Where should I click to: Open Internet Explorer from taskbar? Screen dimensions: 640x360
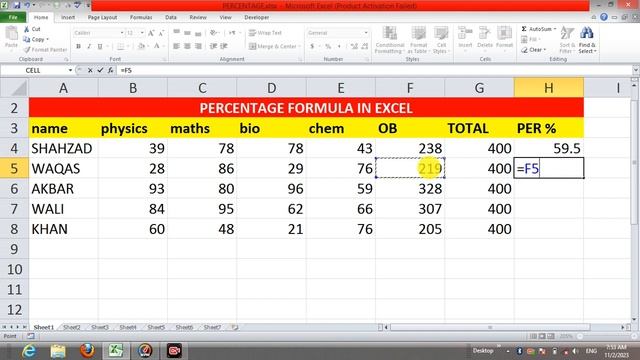[29, 351]
